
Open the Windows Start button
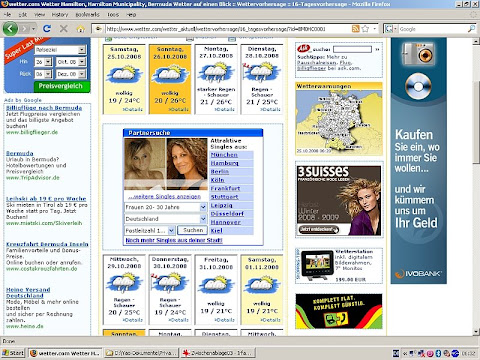[13, 353]
